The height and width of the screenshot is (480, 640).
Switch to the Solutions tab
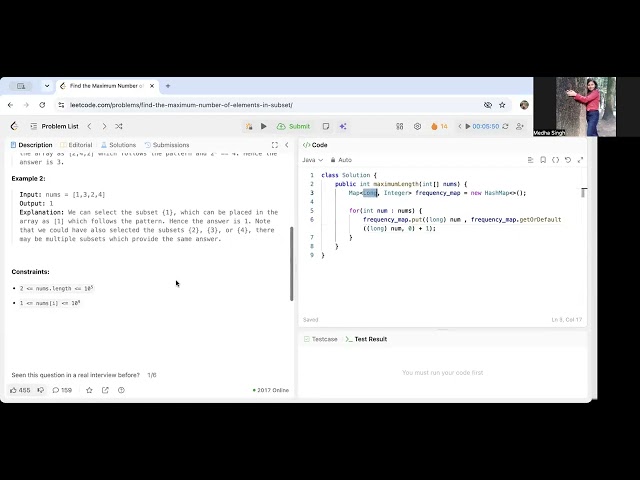pos(118,145)
